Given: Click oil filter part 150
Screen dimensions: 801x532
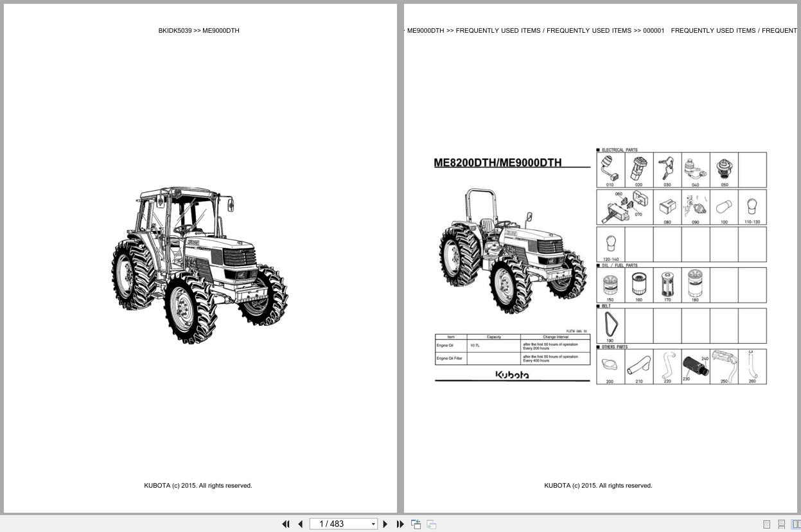Looking at the screenshot, I should point(610,285).
